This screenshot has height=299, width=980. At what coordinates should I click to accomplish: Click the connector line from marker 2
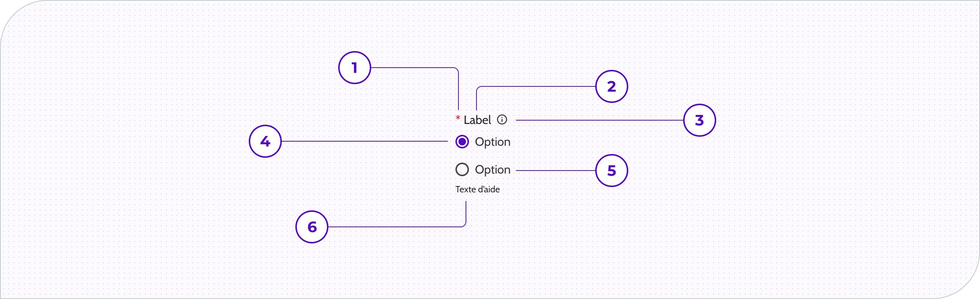click(x=537, y=87)
